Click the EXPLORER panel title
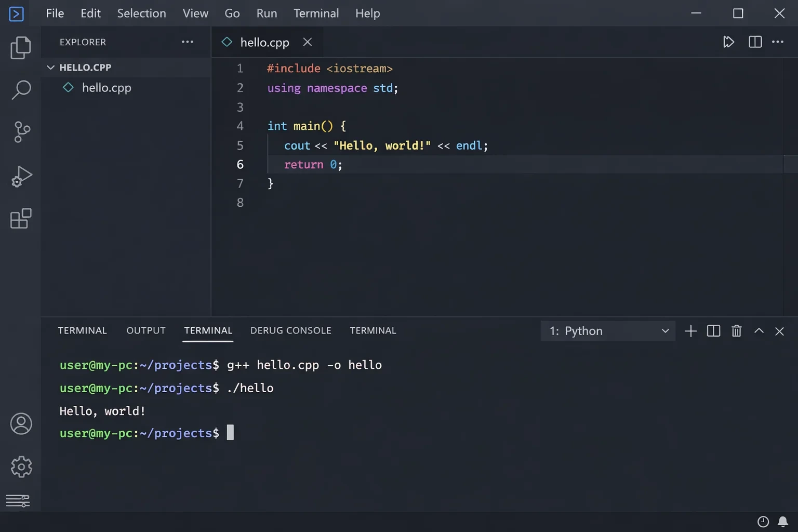 pos(83,42)
